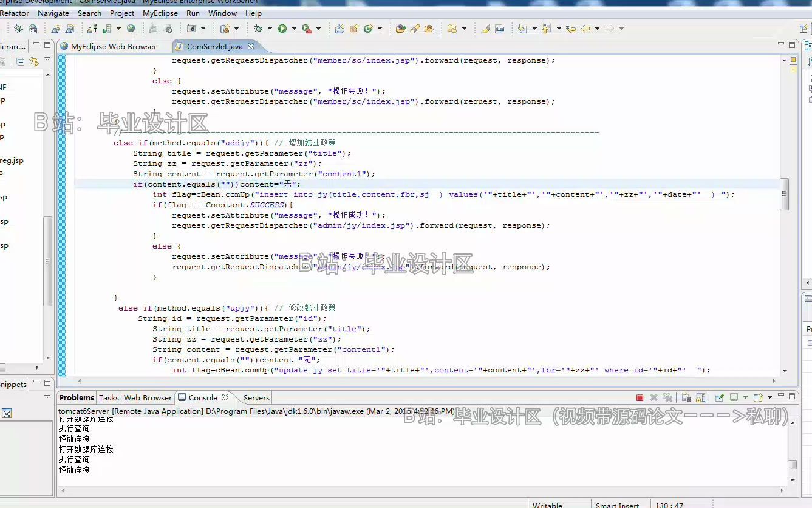Open External Tools dropdown arrow

319,29
